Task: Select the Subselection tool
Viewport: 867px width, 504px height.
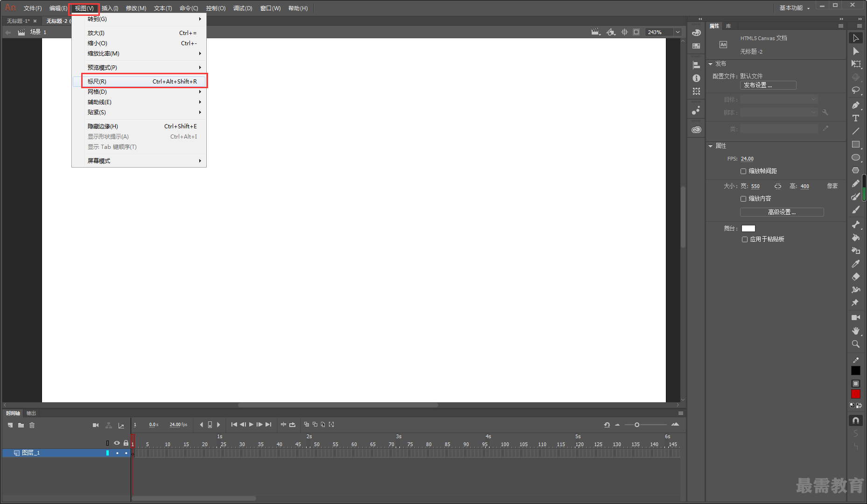Action: 856,51
